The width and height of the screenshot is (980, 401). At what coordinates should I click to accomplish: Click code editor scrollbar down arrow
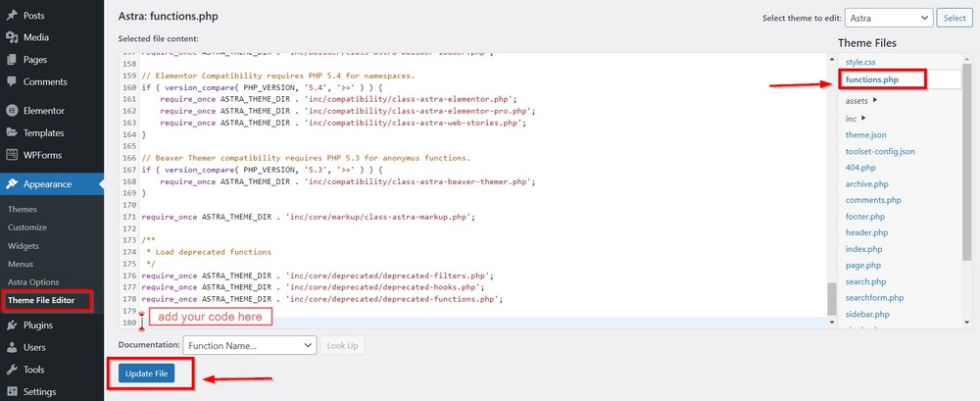(x=831, y=323)
